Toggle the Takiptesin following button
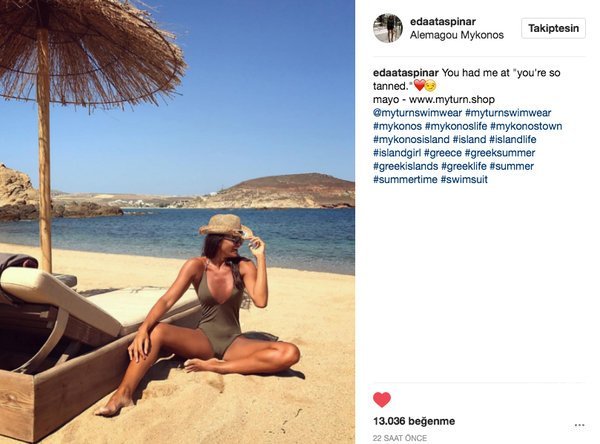The height and width of the screenshot is (444, 600). coord(553,28)
